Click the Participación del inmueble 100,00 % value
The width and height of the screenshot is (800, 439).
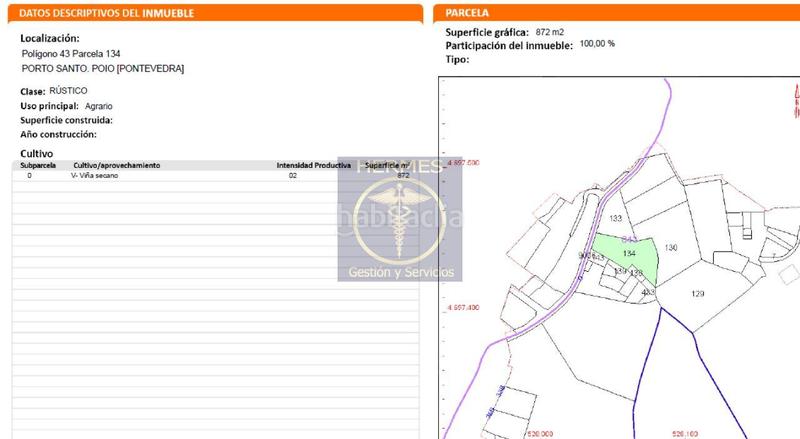click(597, 44)
